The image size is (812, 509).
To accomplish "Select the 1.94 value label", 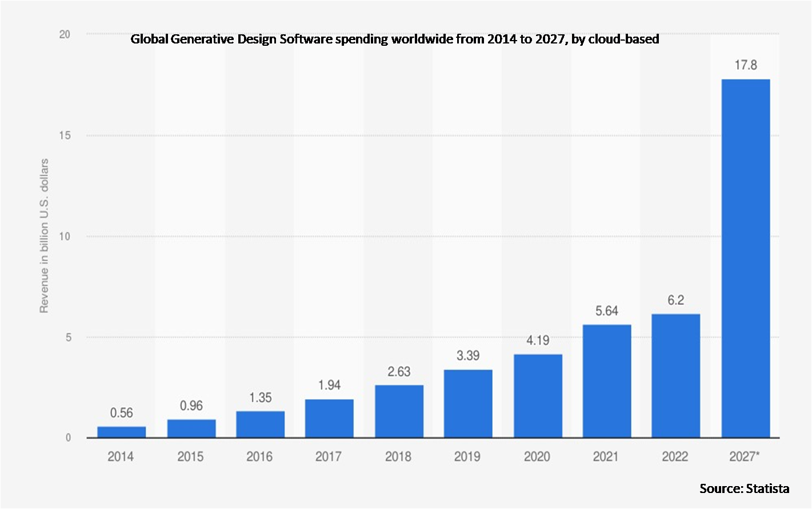I will point(329,385).
